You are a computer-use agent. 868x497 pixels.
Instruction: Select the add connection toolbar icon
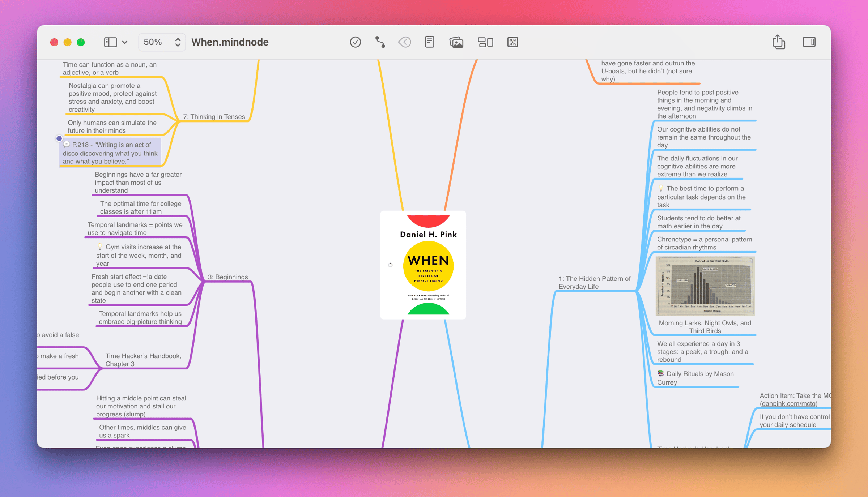click(x=380, y=42)
